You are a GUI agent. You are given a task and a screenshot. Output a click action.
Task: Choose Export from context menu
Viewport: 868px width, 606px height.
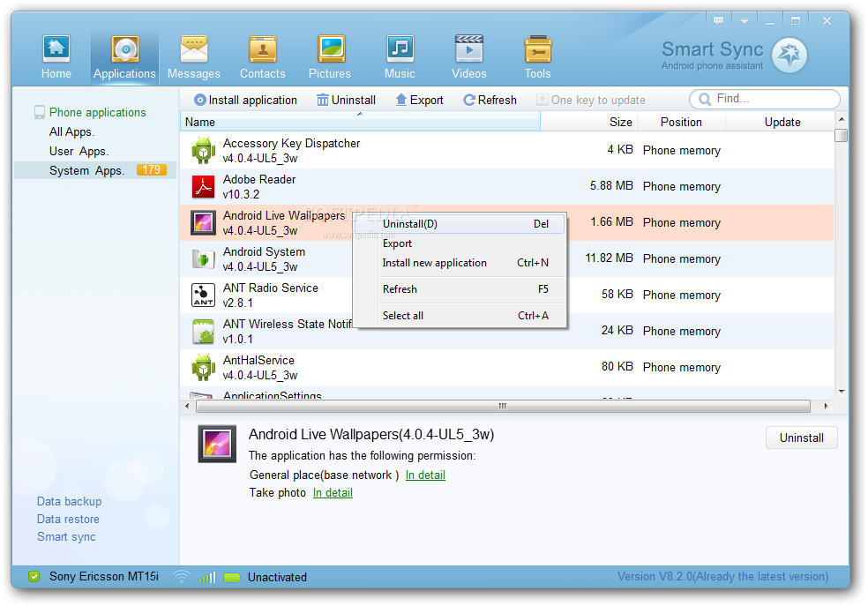tap(460, 243)
